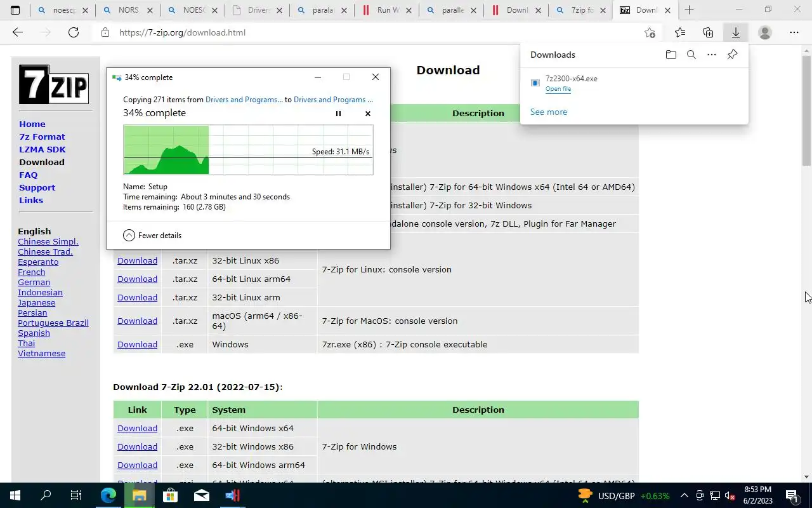Refresh the current page

click(x=74, y=32)
